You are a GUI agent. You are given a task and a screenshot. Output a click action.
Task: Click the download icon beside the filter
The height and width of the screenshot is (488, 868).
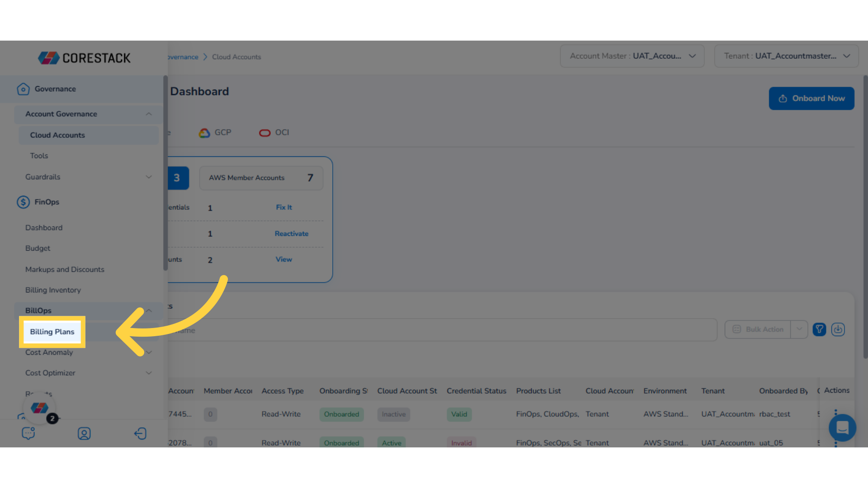click(x=838, y=329)
